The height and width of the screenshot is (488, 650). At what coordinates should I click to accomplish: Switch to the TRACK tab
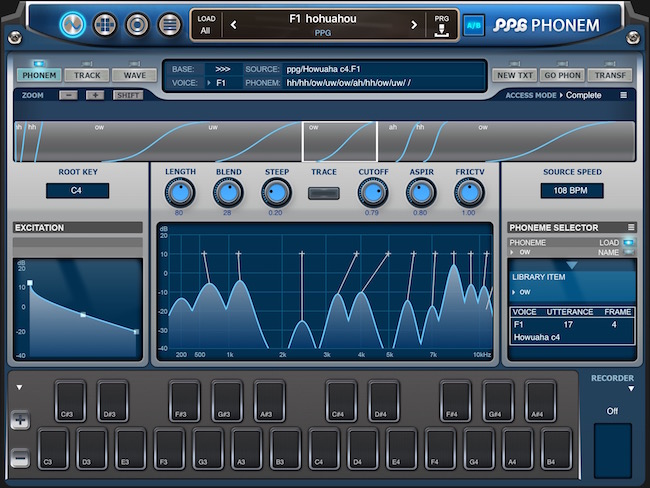[x=87, y=75]
